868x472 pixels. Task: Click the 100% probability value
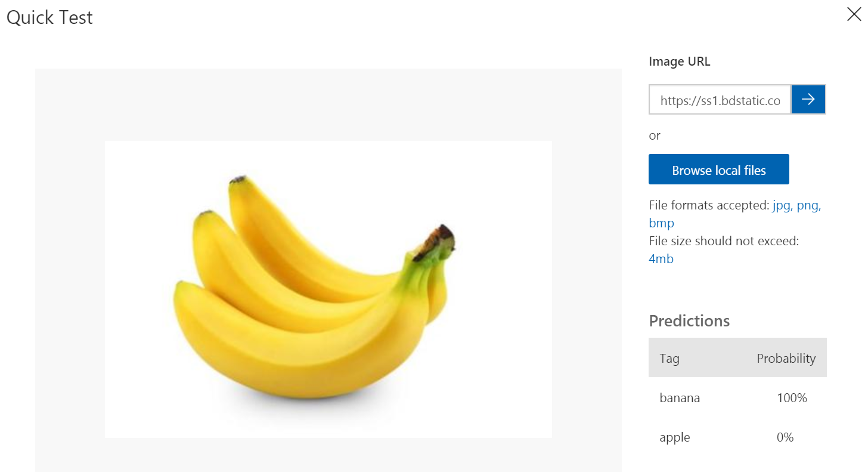tap(792, 398)
